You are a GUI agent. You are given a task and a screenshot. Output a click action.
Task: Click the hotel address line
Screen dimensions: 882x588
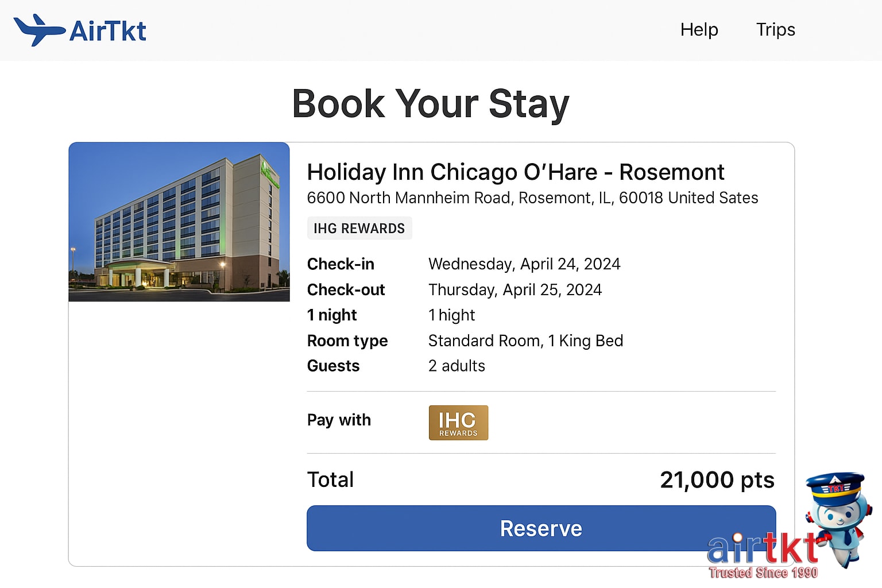[532, 198]
